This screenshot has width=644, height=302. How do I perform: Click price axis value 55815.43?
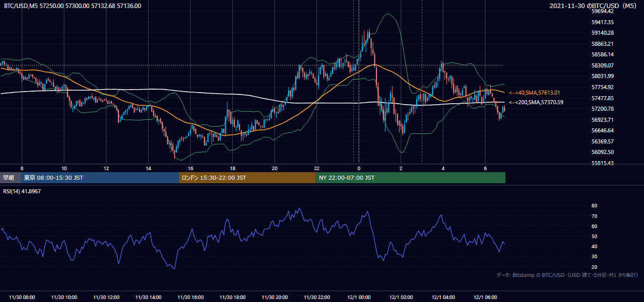(602, 163)
